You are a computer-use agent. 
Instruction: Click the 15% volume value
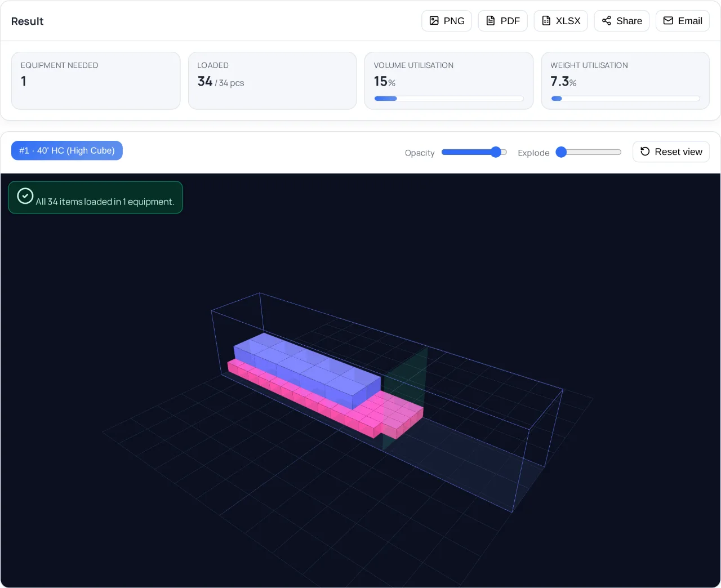[385, 82]
